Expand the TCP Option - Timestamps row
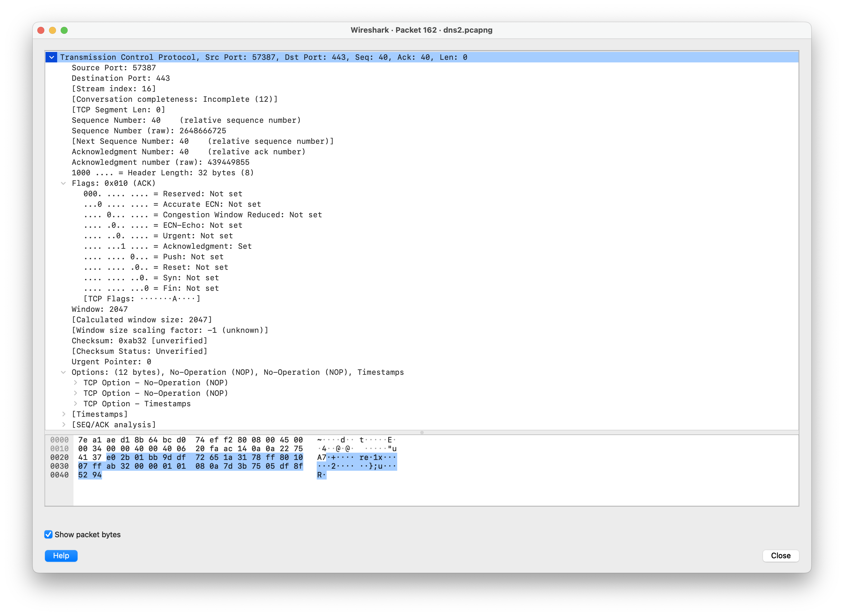Screen dimensions: 844x616 pos(75,403)
